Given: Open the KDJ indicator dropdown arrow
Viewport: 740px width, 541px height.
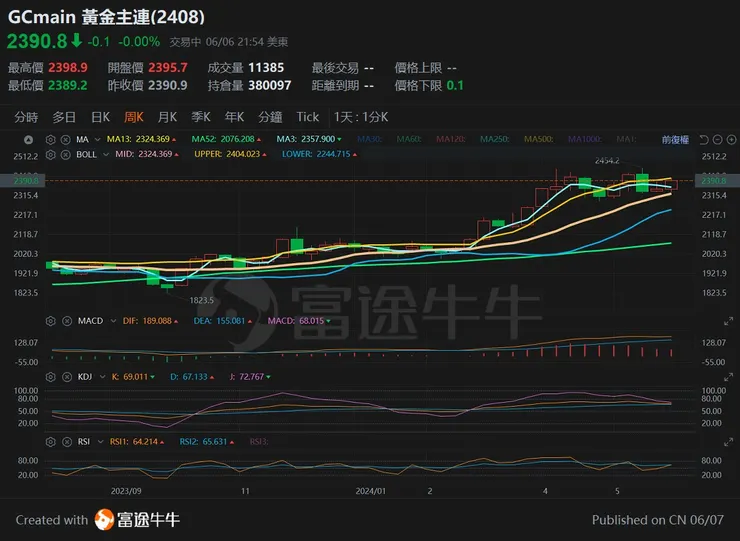Looking at the screenshot, I should 102,377.
